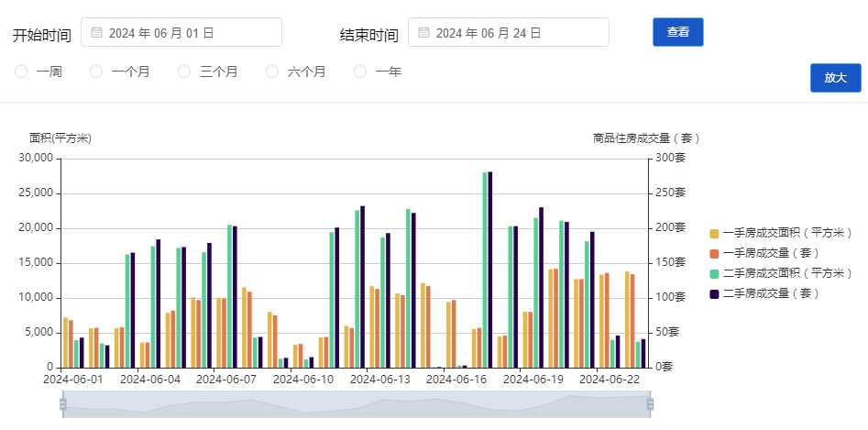Click the 结束时间 label
The height and width of the screenshot is (430, 868).
369,36
